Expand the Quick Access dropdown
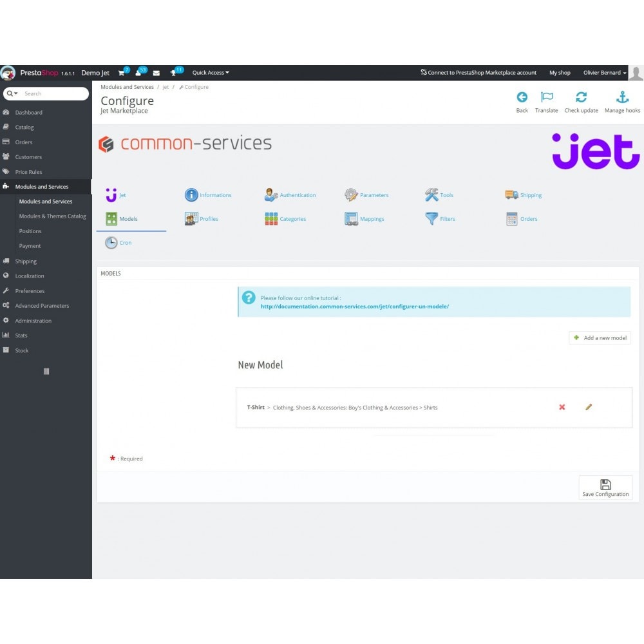 (211, 73)
